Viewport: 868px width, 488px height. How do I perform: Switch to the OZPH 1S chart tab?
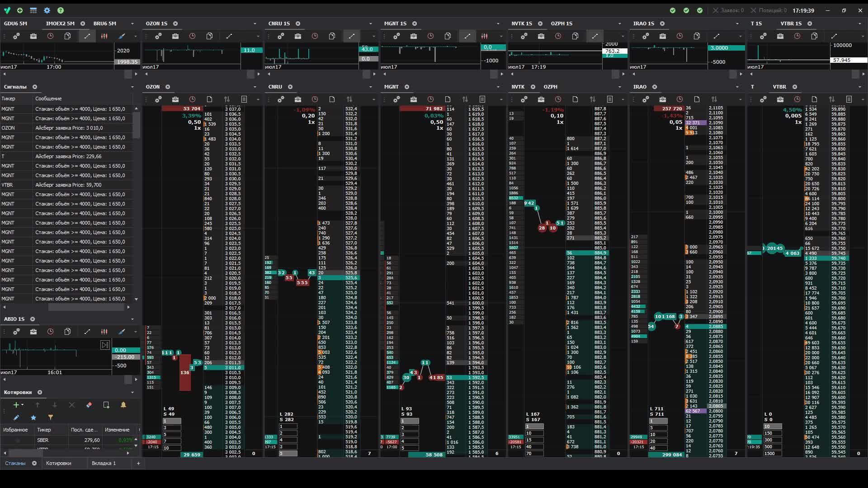pyautogui.click(x=561, y=23)
